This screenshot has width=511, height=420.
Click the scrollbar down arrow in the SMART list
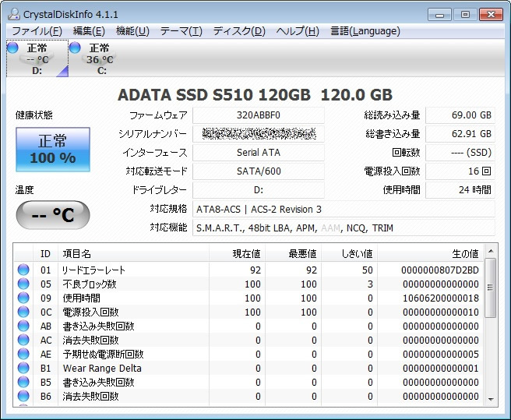(491, 400)
